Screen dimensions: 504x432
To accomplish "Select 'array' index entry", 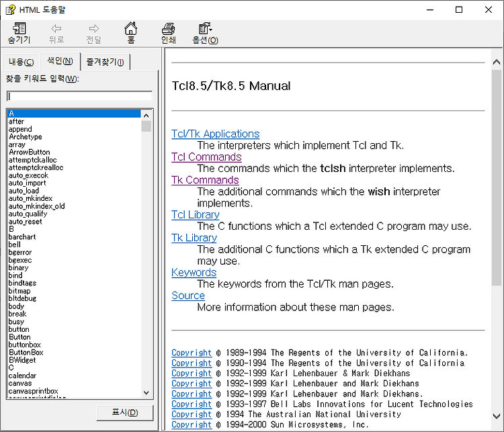I will 17,144.
